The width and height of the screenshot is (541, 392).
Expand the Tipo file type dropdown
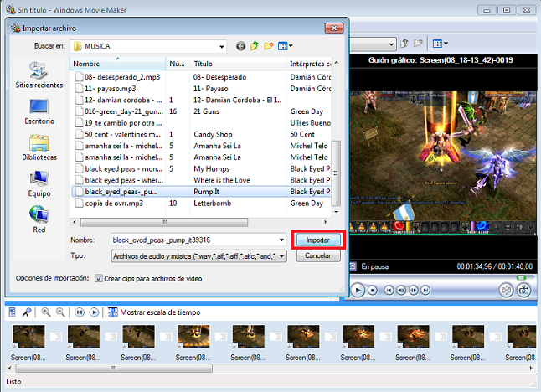282,256
